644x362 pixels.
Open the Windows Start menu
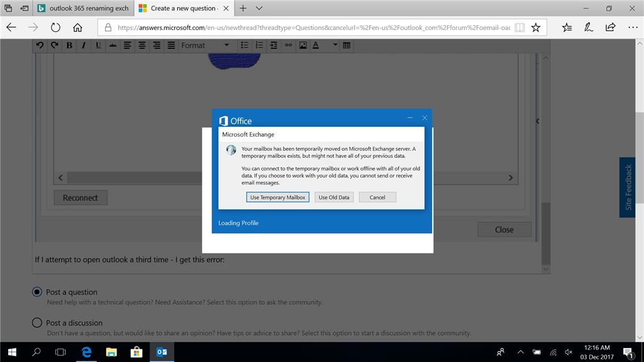[x=12, y=352]
